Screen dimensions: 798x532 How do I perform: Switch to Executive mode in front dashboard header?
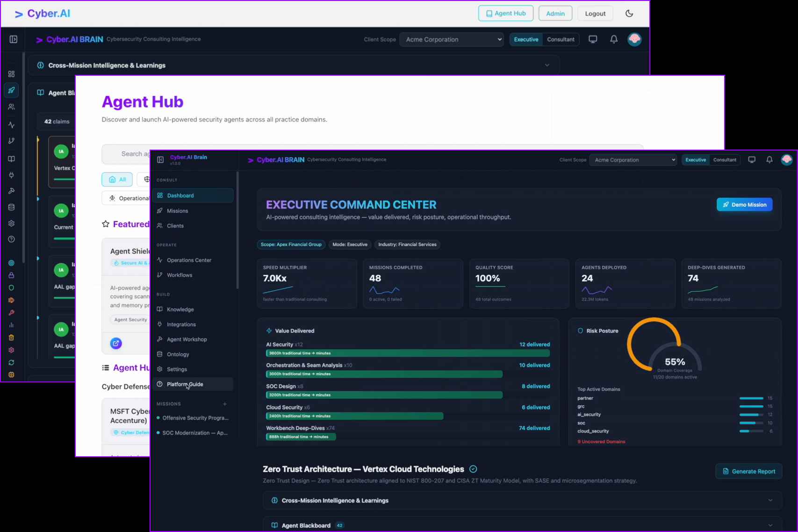point(696,160)
